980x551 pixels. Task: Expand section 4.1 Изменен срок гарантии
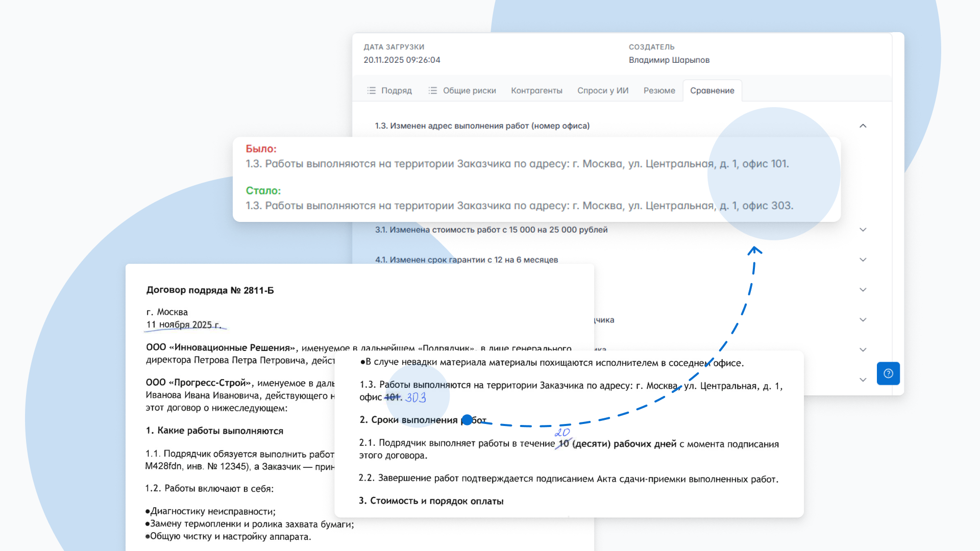[863, 259]
